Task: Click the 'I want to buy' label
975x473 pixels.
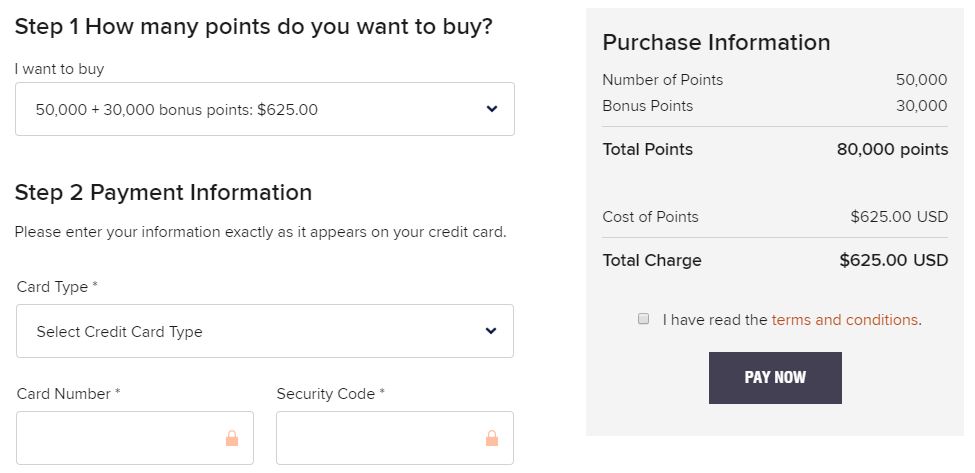Action: click(x=59, y=69)
